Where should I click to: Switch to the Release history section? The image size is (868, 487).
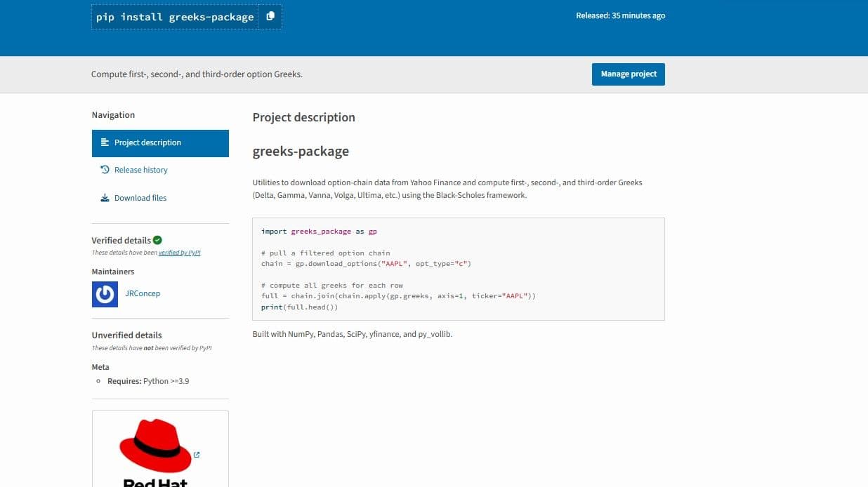pos(140,169)
